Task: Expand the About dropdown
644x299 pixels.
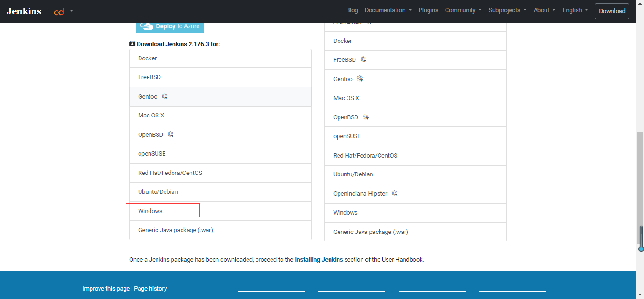Action: pos(544,10)
